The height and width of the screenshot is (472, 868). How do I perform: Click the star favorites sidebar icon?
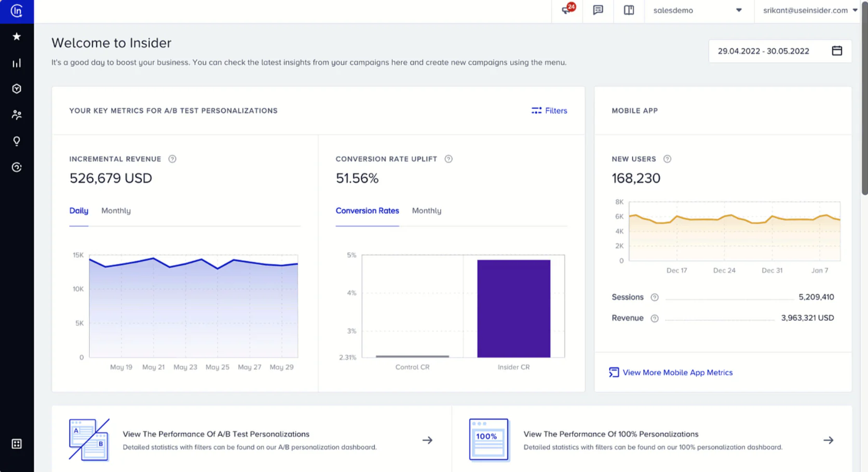pos(17,36)
